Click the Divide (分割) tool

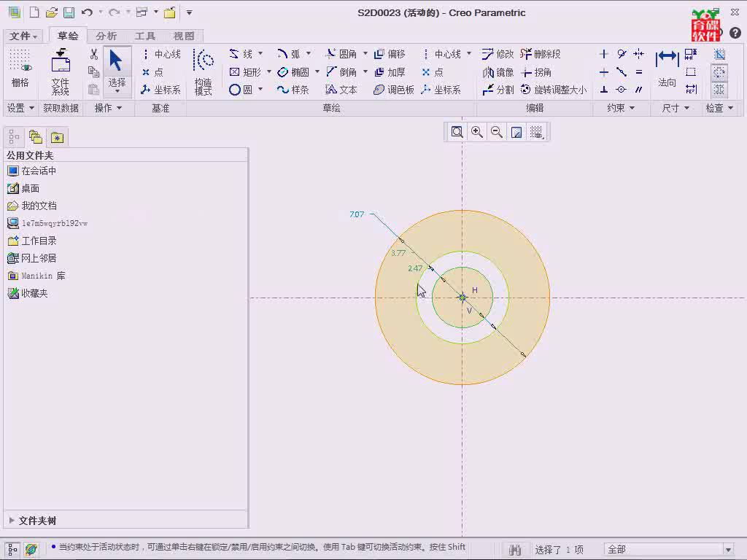[x=498, y=90]
